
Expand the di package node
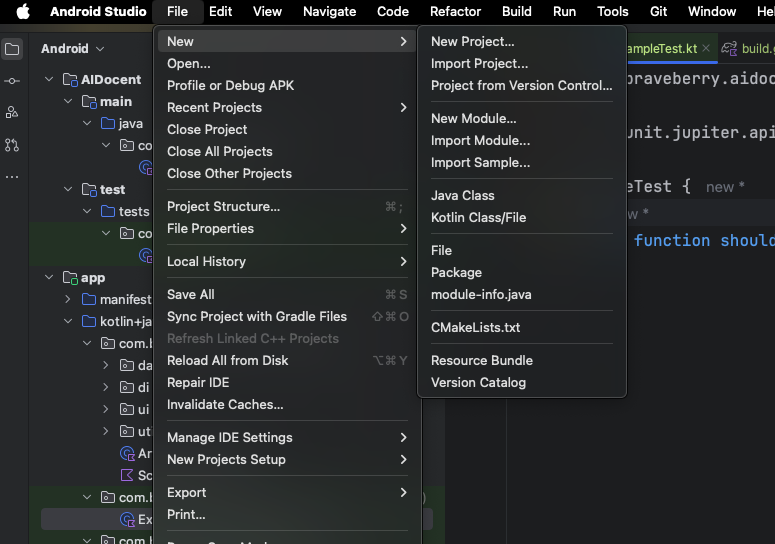point(106,387)
